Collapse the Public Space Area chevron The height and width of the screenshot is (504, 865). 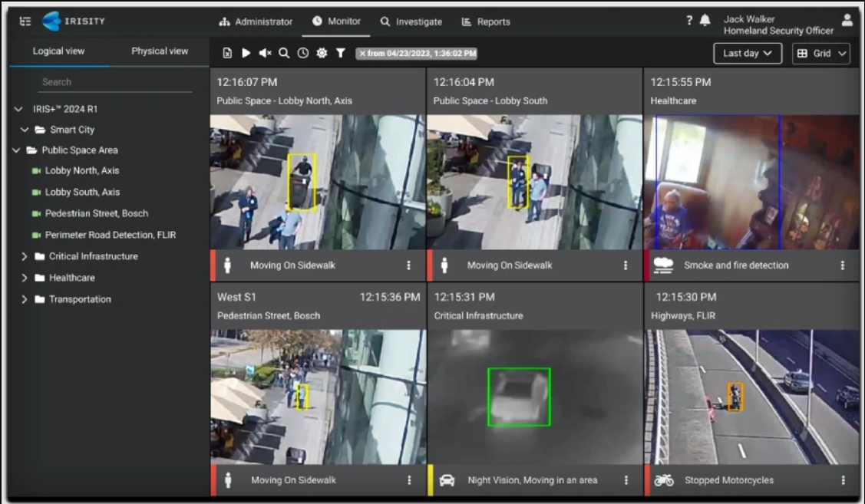[16, 150]
